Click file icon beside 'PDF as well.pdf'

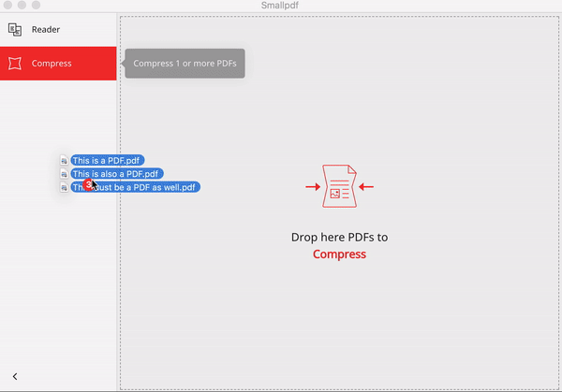(64, 187)
